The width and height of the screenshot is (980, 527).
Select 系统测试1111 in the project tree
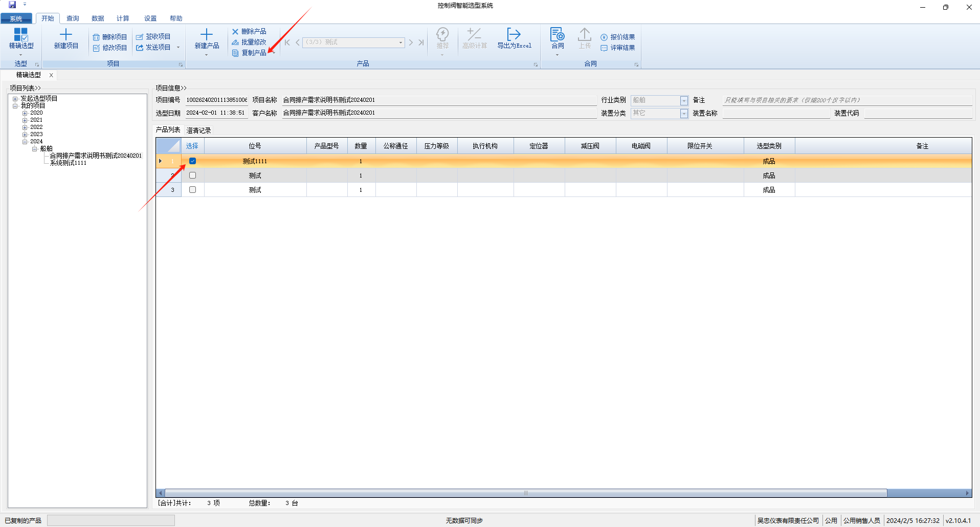coord(68,163)
